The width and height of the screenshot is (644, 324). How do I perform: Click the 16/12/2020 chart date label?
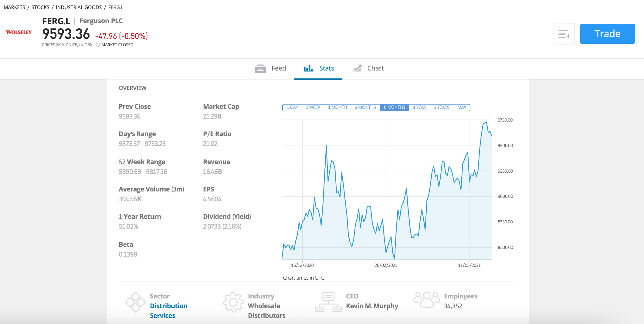tap(302, 265)
